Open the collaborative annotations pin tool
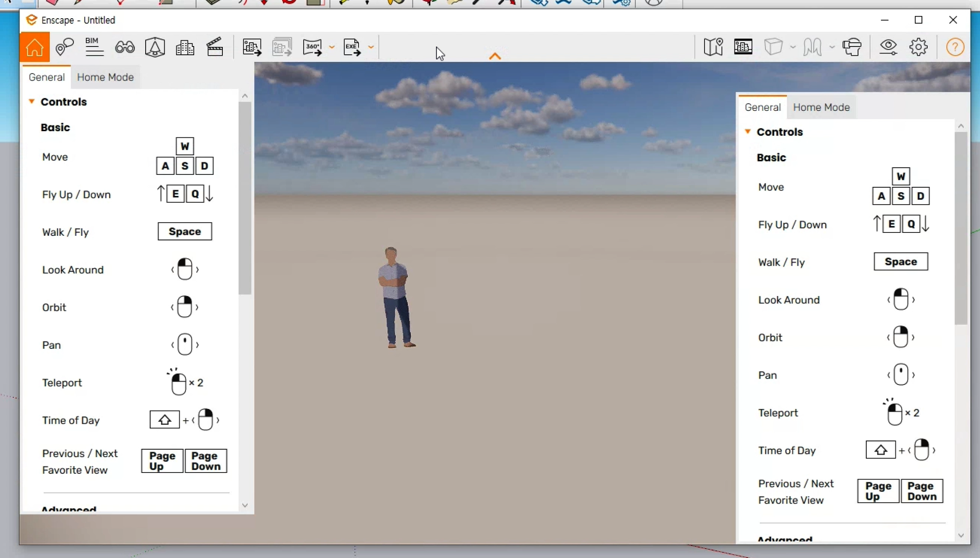980x558 pixels. pos(64,47)
